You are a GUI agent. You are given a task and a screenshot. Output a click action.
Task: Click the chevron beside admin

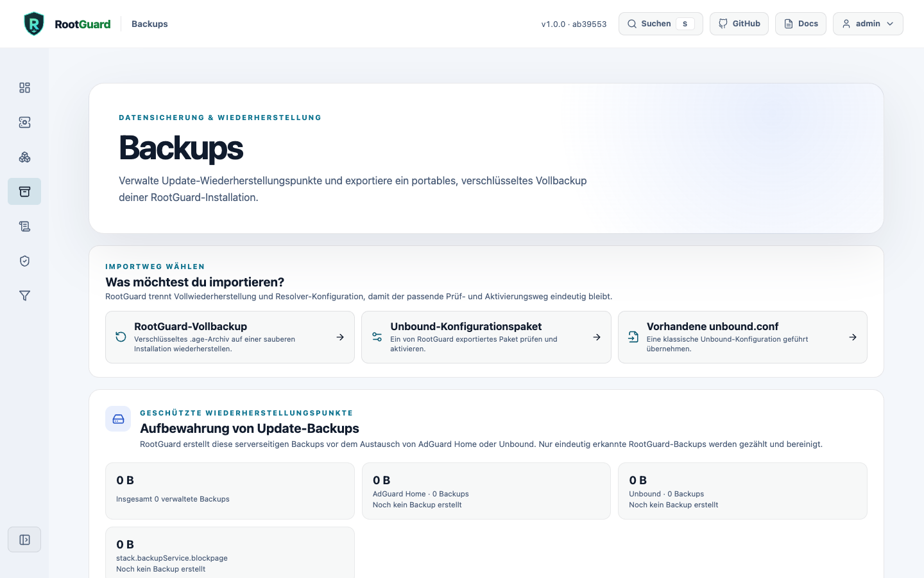point(890,24)
